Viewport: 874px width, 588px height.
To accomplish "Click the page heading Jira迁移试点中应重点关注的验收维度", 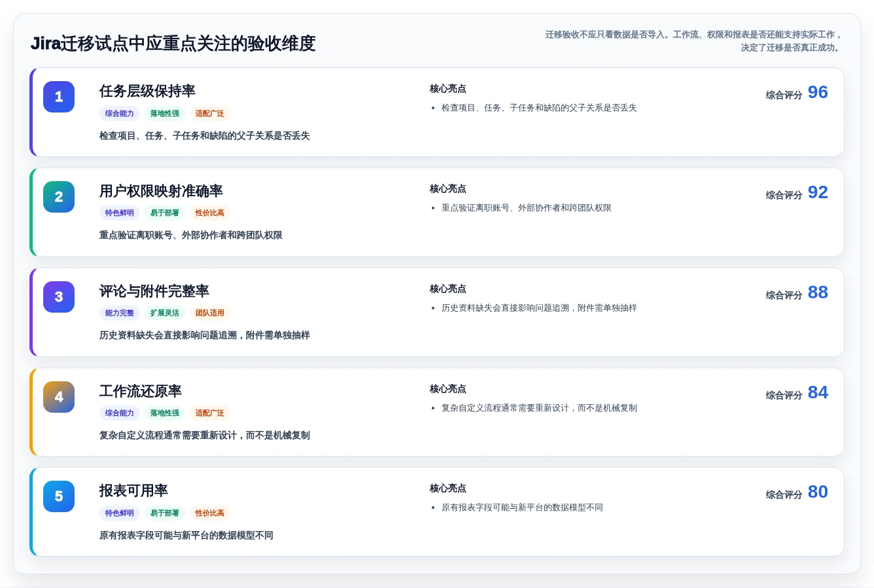I will click(173, 43).
